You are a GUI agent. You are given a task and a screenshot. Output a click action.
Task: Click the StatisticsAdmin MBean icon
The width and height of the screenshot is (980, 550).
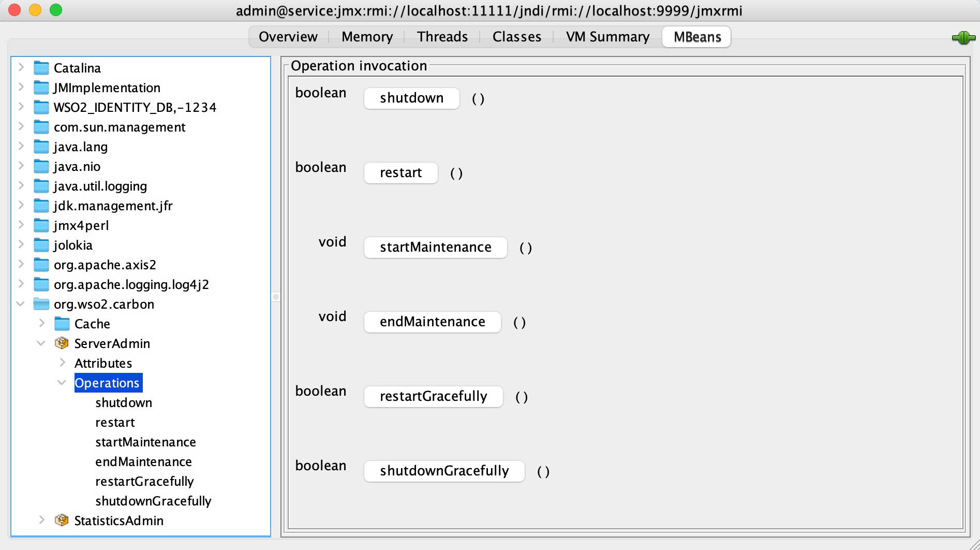pos(62,520)
